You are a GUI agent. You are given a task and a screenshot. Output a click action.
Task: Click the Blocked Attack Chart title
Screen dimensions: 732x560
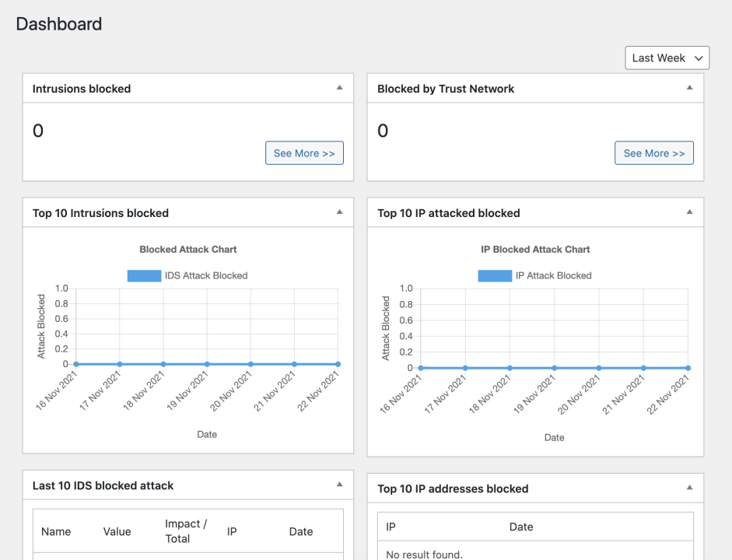(x=188, y=249)
